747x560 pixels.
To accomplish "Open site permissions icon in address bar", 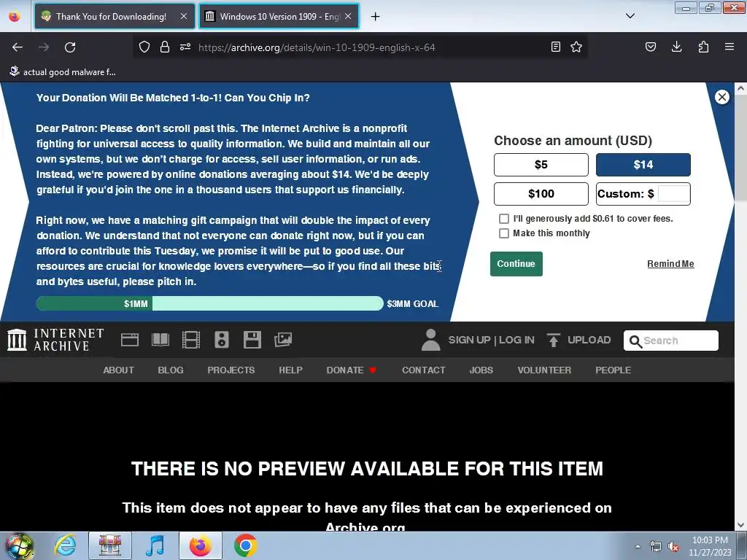I will click(185, 47).
